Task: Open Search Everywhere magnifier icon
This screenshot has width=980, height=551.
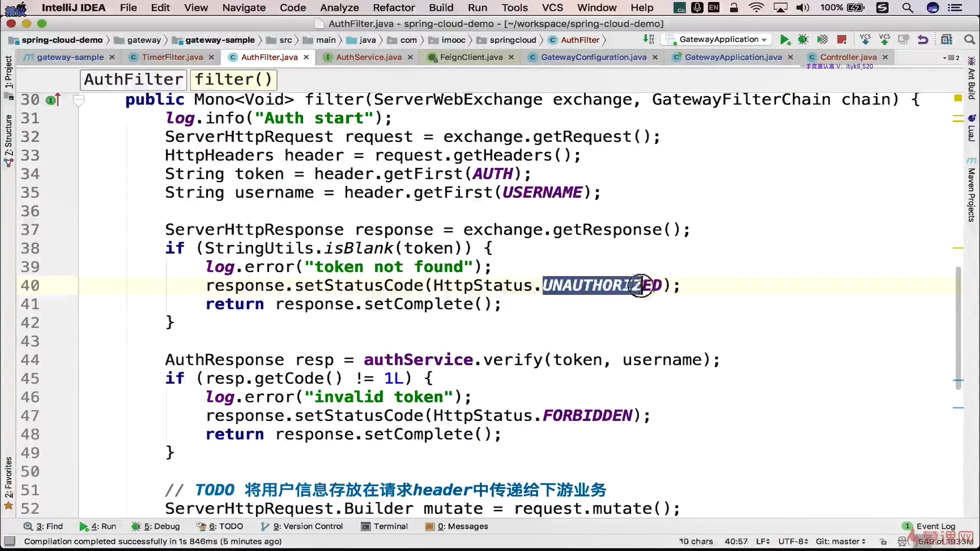Action: click(x=969, y=40)
